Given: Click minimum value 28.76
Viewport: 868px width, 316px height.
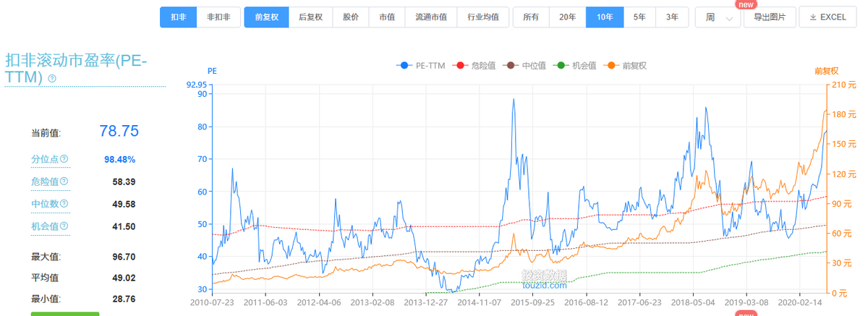Looking at the screenshot, I should pyautogui.click(x=124, y=298).
